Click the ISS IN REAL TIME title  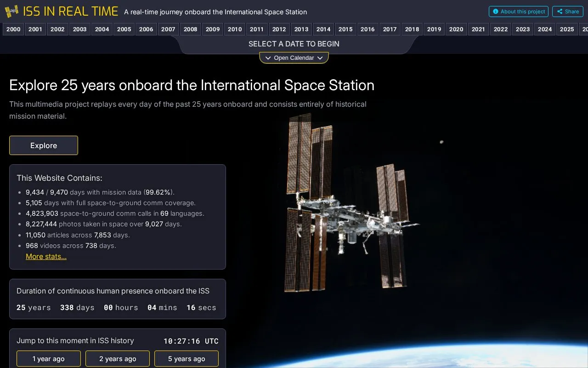pos(70,11)
